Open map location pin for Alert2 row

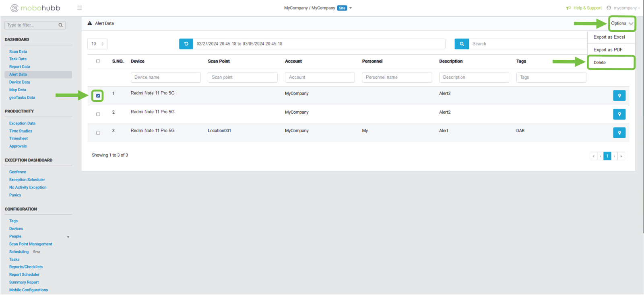point(619,114)
